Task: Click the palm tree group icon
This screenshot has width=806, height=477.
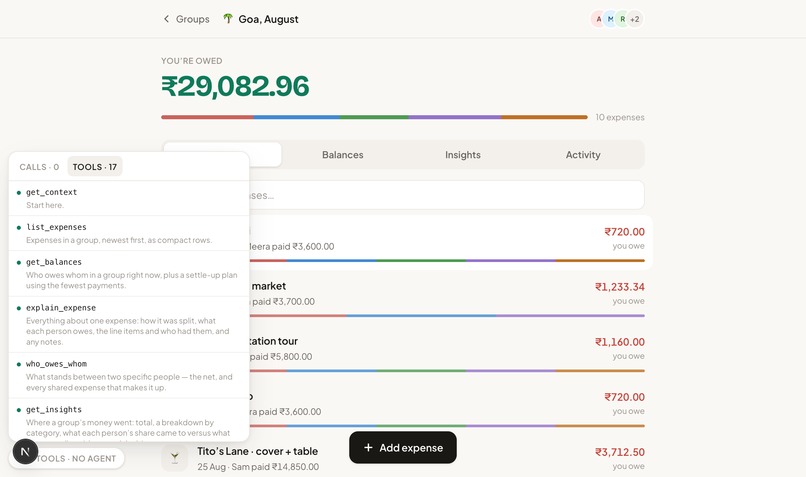Action: 228,19
